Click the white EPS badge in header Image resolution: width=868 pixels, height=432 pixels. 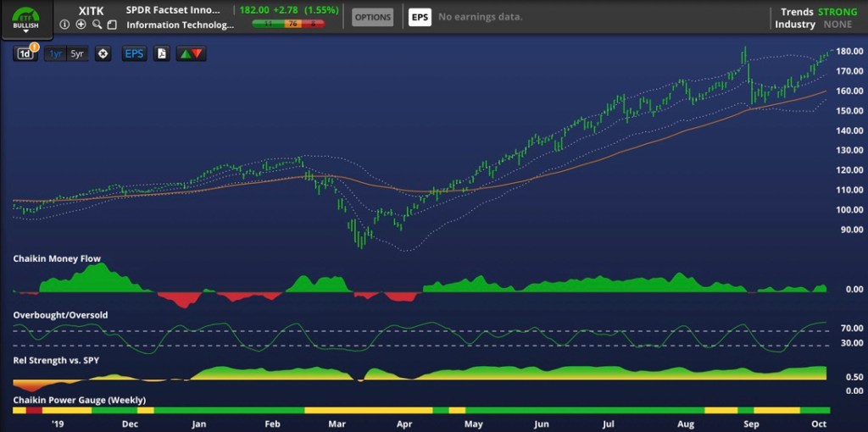[420, 17]
